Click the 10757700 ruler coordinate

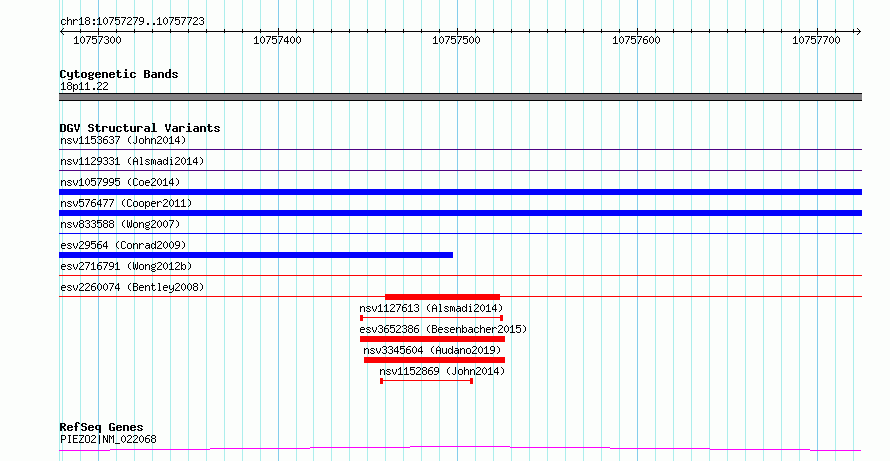point(816,40)
